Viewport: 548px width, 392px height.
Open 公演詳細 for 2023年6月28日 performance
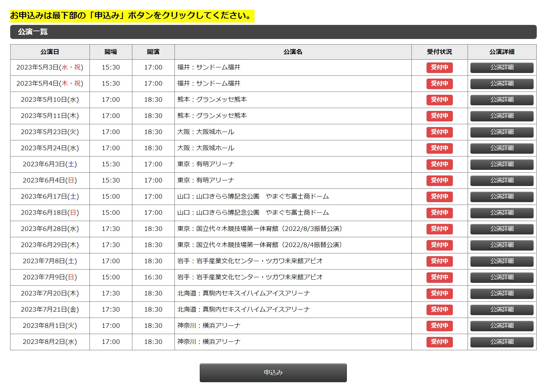click(502, 229)
